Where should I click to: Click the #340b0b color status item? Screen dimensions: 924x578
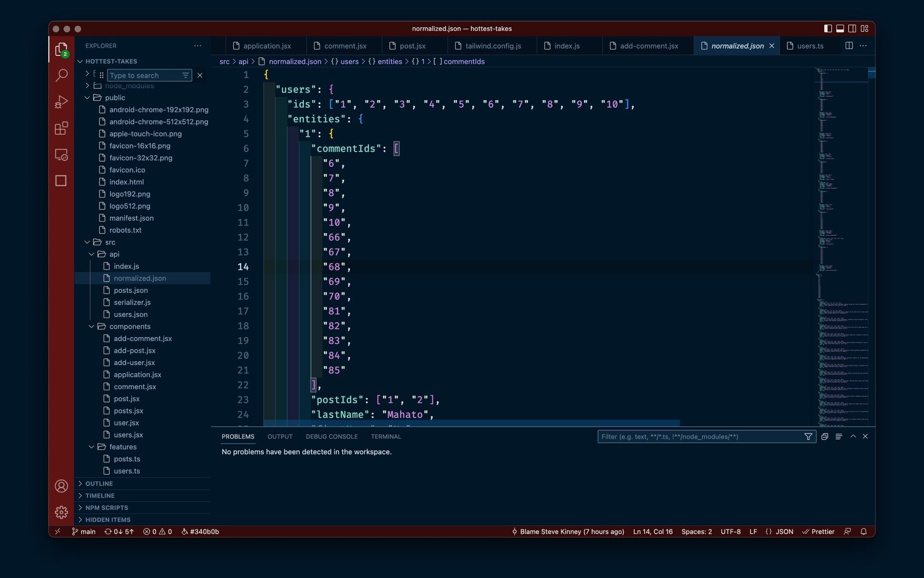click(200, 532)
